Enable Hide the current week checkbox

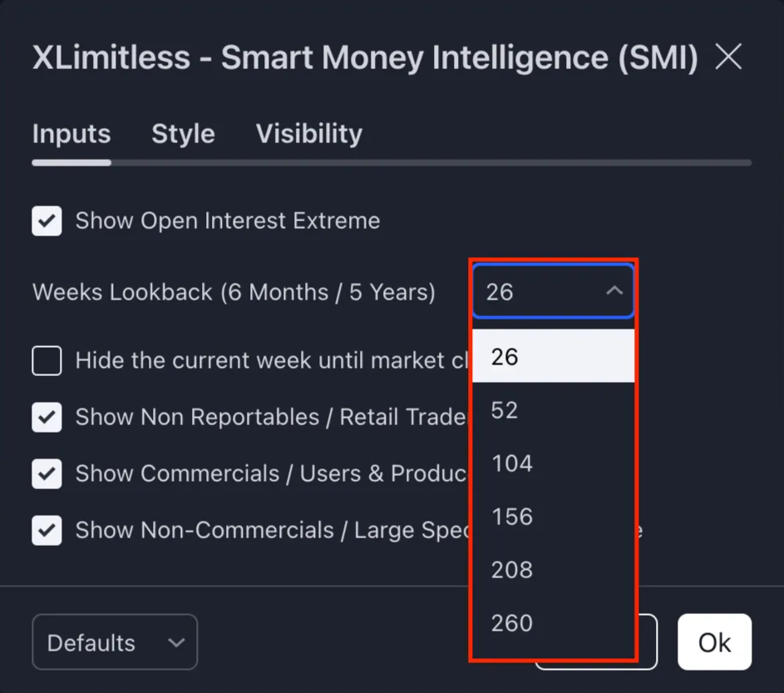point(47,361)
